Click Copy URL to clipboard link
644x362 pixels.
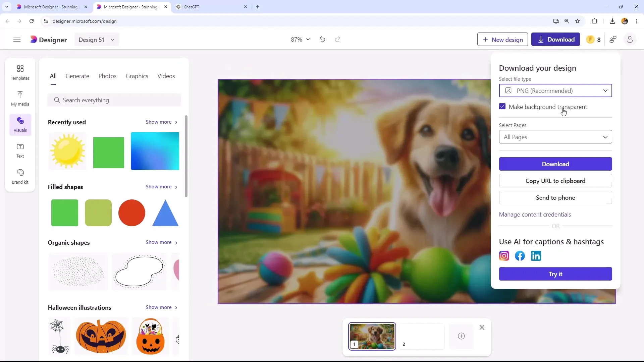point(555,181)
